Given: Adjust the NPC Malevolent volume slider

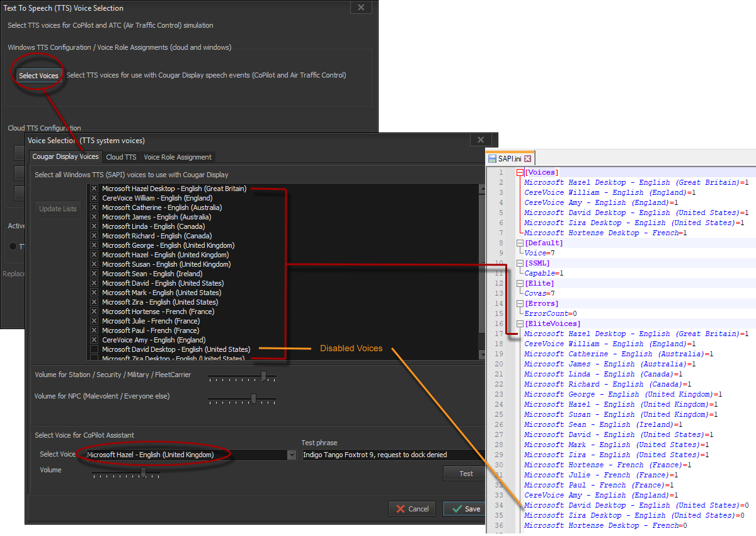Looking at the screenshot, I should point(253,398).
